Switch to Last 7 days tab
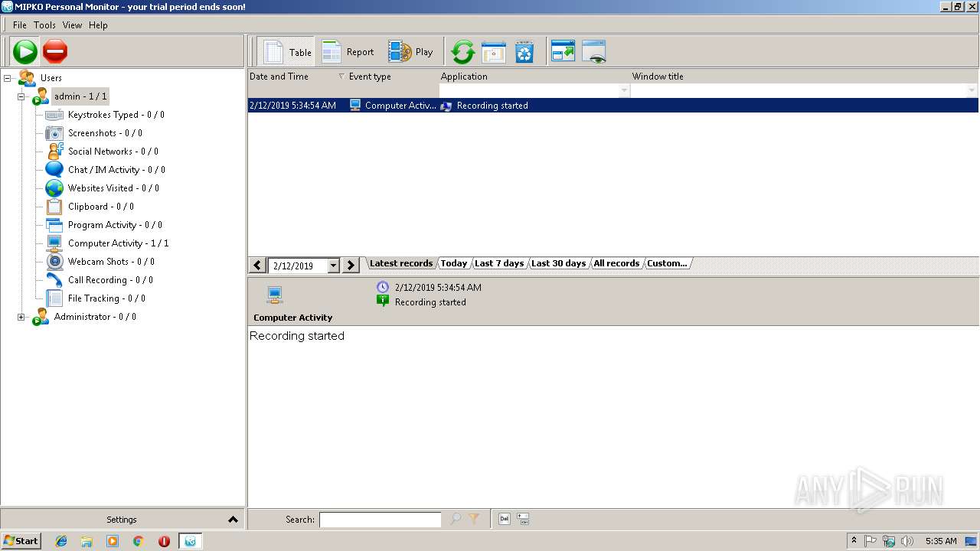 pyautogui.click(x=499, y=263)
